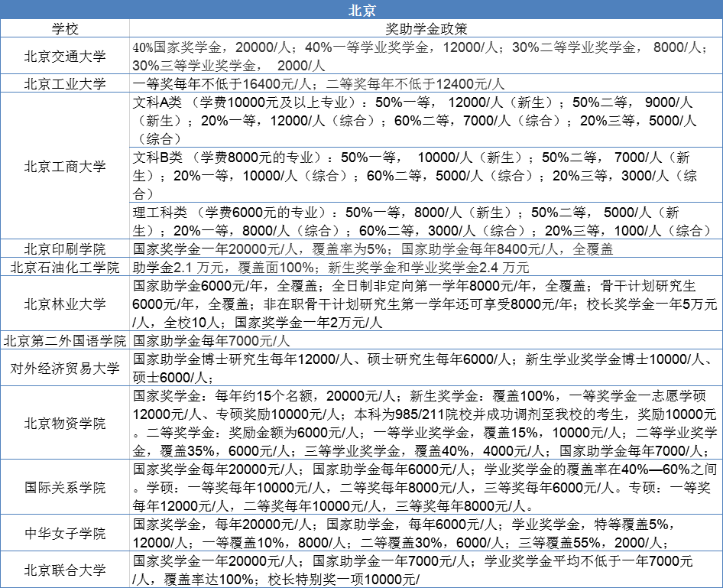The height and width of the screenshot is (588, 723).
Task: Select the 学校 column header
Action: click(64, 28)
